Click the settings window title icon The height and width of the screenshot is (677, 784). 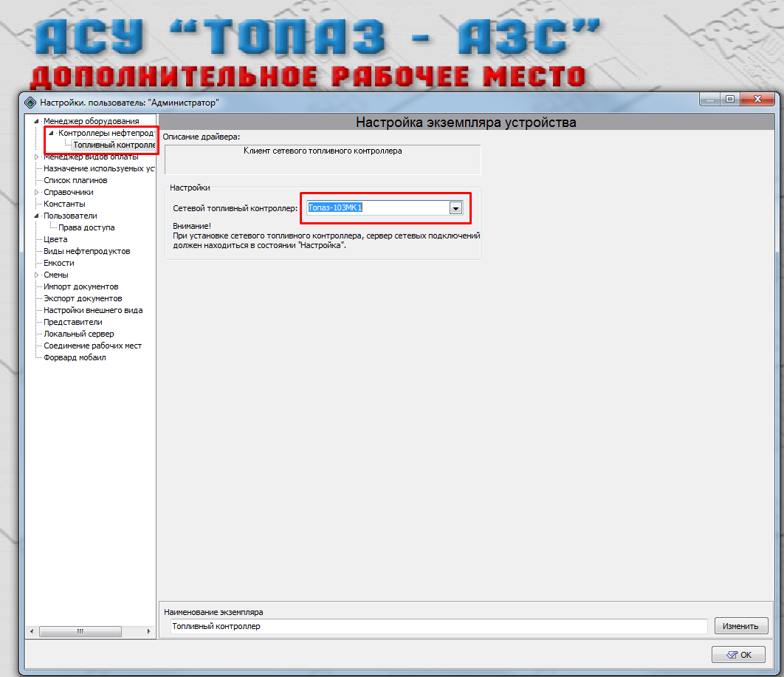coord(30,103)
